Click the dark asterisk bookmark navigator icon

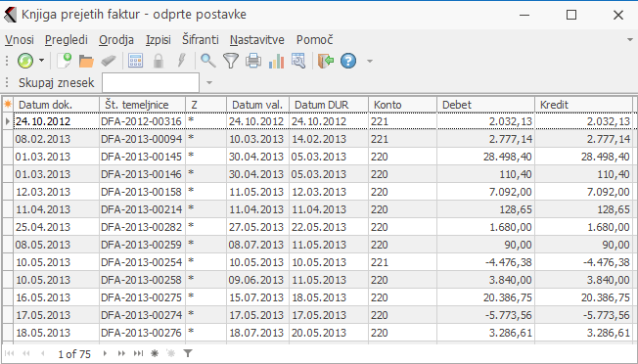tap(155, 353)
